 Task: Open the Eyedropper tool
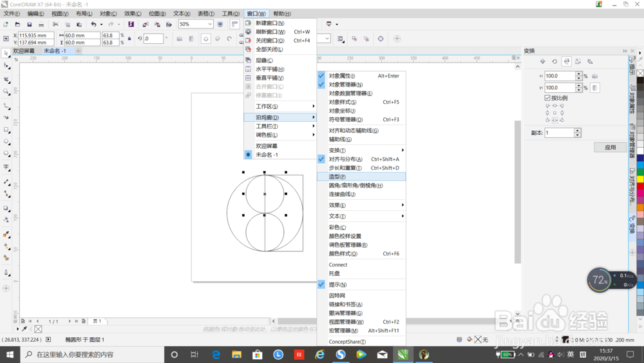(x=6, y=235)
